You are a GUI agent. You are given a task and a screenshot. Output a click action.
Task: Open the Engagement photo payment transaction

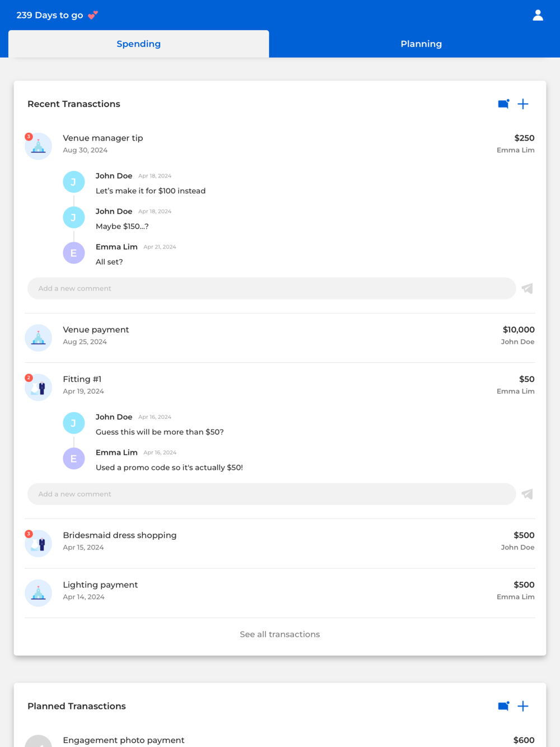280,740
